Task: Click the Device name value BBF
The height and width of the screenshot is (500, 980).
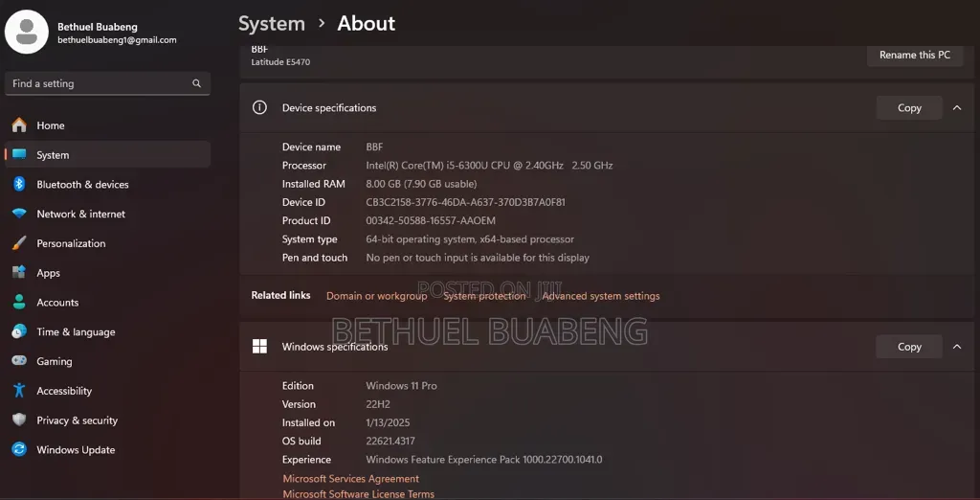Action: [374, 148]
